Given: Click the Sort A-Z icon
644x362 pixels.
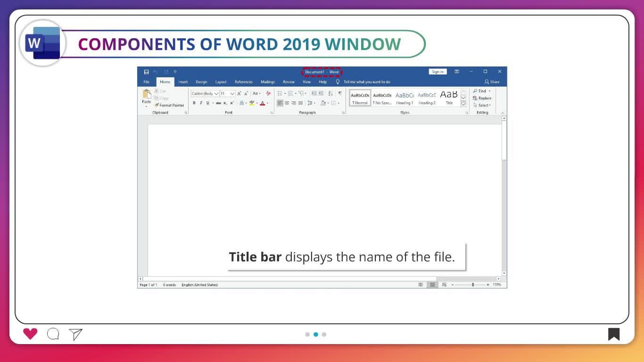Looking at the screenshot, I should pyautogui.click(x=330, y=93).
